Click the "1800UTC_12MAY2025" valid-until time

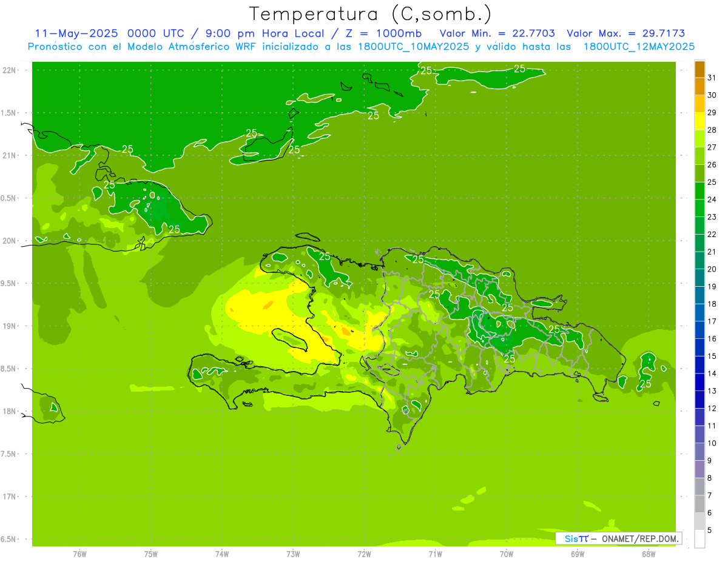639,47
